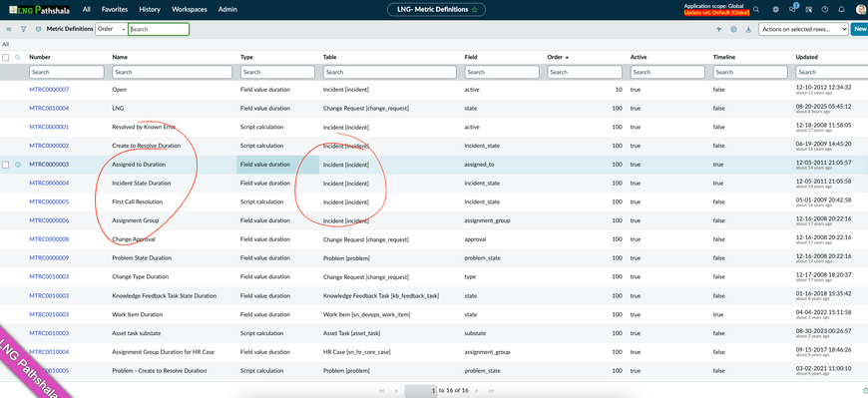
Task: Open the notifications bell icon
Action: click(x=842, y=9)
